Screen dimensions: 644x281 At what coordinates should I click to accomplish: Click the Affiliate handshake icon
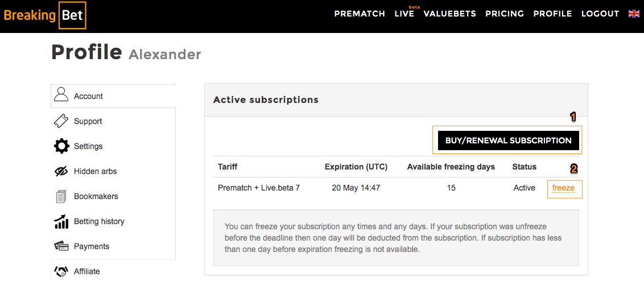pos(61,271)
